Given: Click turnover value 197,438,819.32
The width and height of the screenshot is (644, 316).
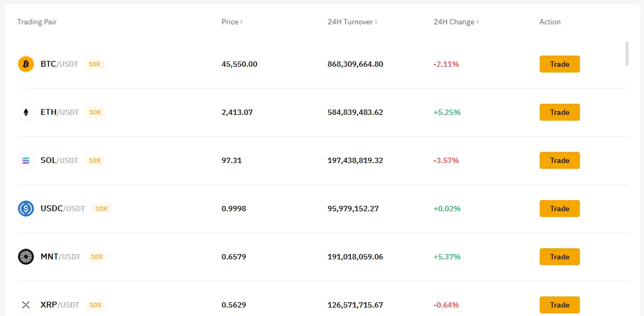Looking at the screenshot, I should (x=355, y=160).
